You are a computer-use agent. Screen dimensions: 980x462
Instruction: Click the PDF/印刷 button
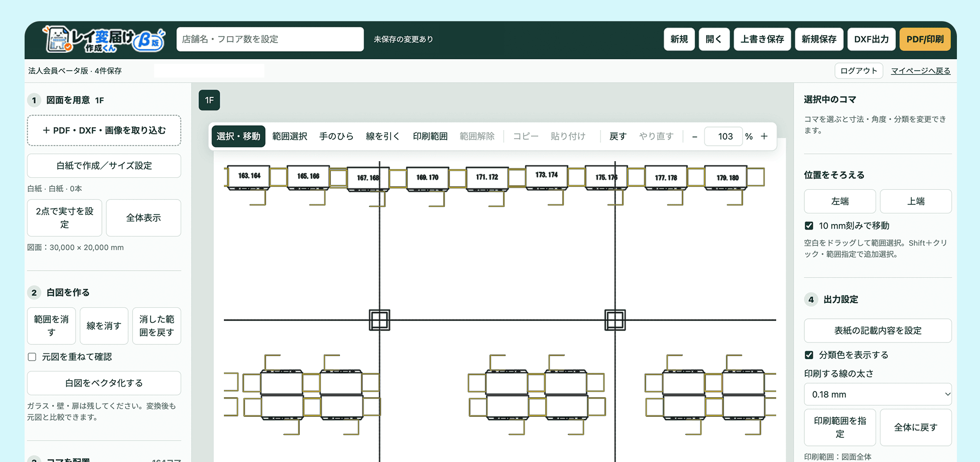pyautogui.click(x=925, y=39)
